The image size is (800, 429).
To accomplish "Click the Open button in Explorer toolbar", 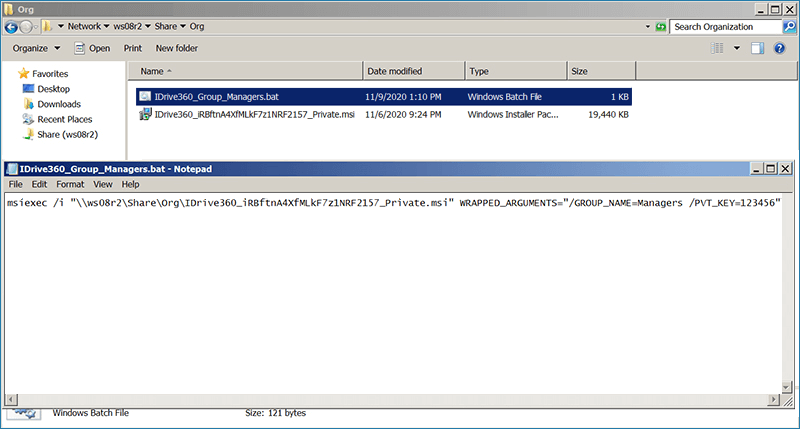I will pyautogui.click(x=92, y=48).
